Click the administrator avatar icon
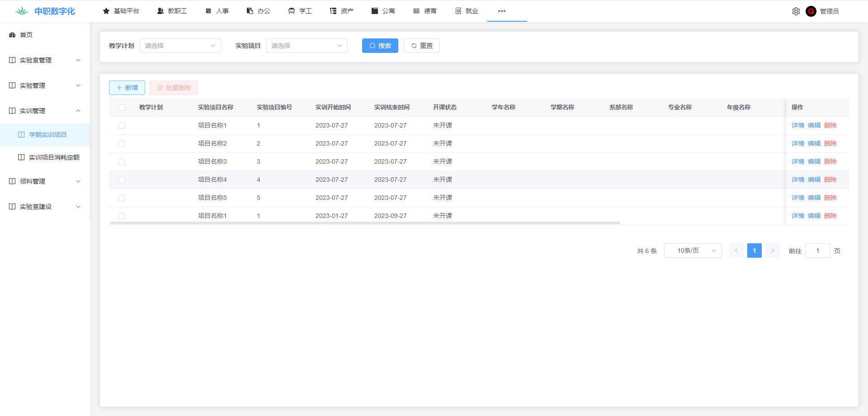The image size is (868, 416). pos(811,11)
